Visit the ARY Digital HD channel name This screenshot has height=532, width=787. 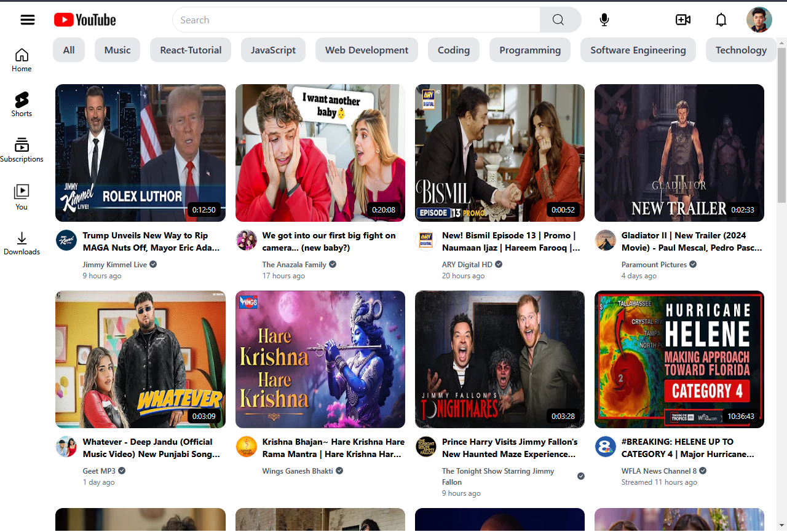tap(467, 265)
